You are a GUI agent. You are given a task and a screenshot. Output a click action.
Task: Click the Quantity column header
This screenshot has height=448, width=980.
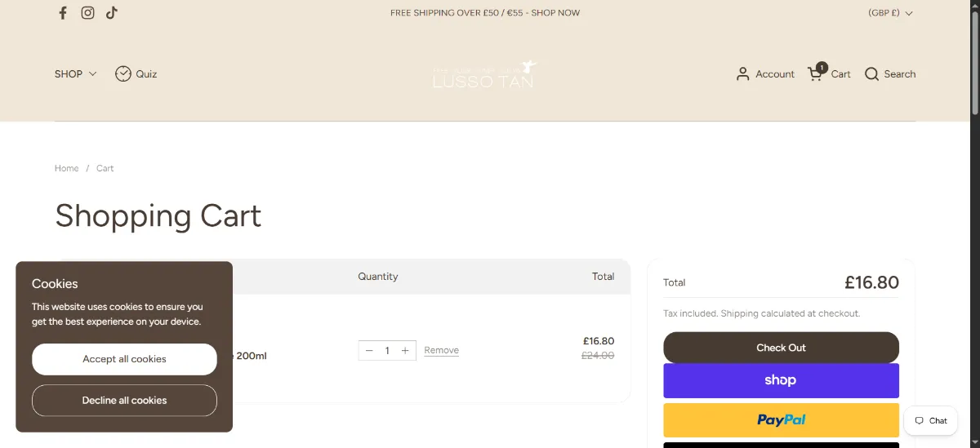coord(378,277)
